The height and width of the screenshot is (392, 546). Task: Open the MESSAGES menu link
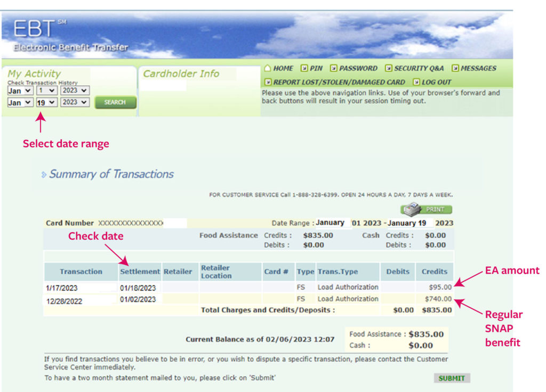(478, 68)
